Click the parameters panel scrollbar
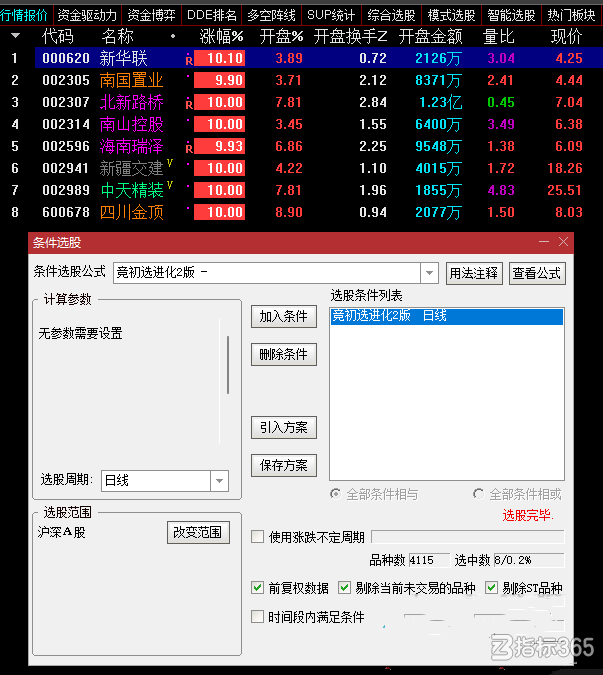Viewport: 603px width, 675px height. (228, 365)
